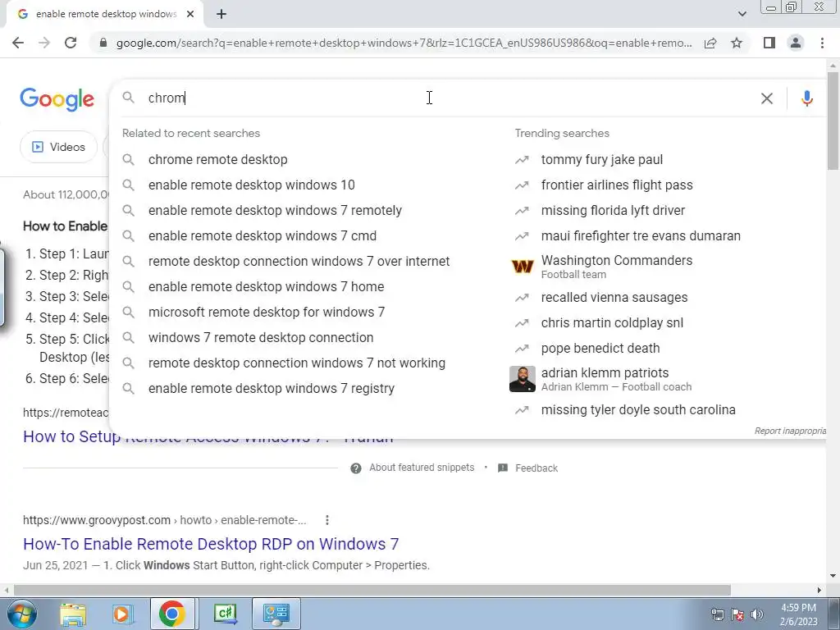The image size is (840, 630).
Task: Open 'missing tyler doyle south carolina' trend
Action: (638, 410)
